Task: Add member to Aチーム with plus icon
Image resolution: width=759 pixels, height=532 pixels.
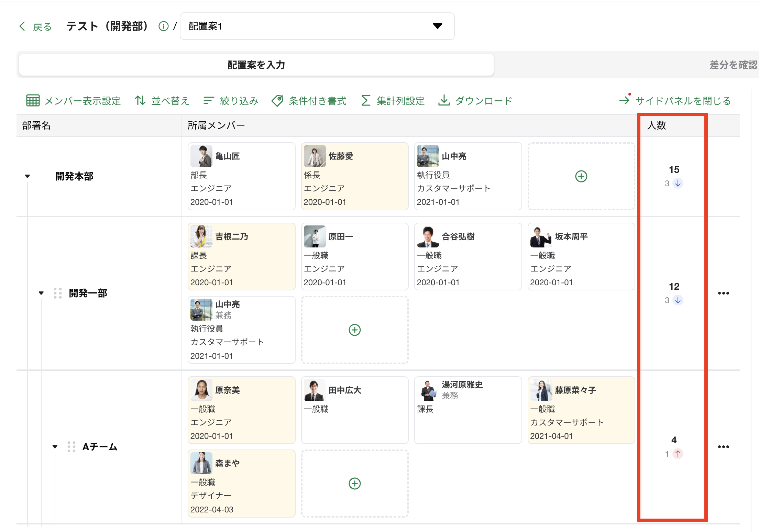Action: pyautogui.click(x=354, y=484)
